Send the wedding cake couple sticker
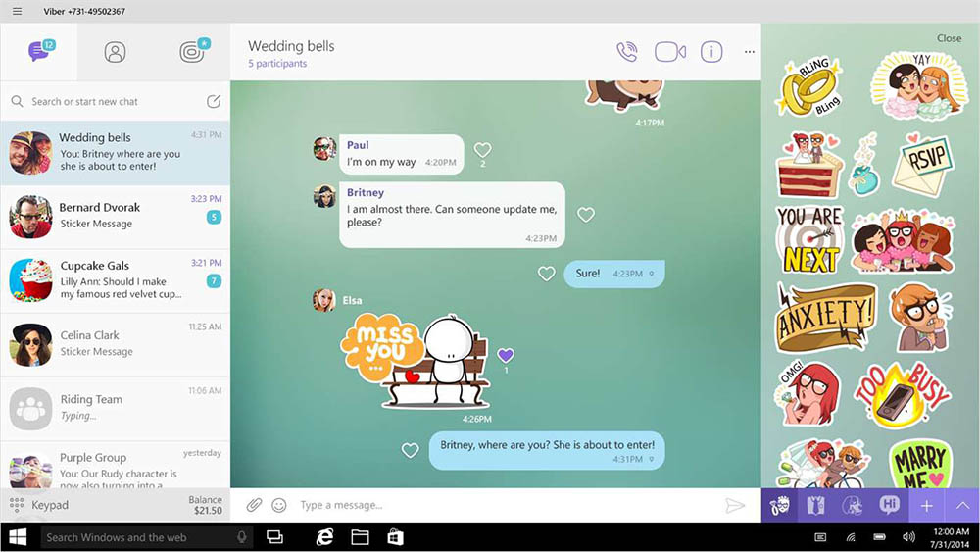 809,165
